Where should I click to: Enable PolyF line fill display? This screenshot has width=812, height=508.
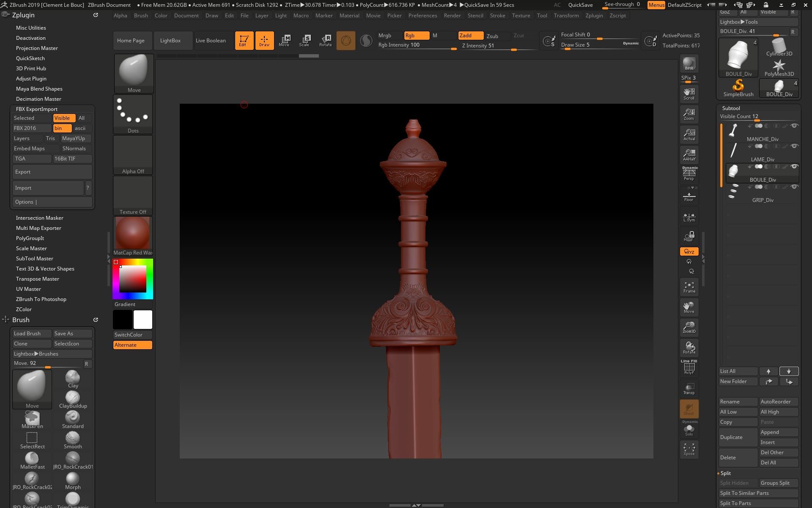pos(689,367)
